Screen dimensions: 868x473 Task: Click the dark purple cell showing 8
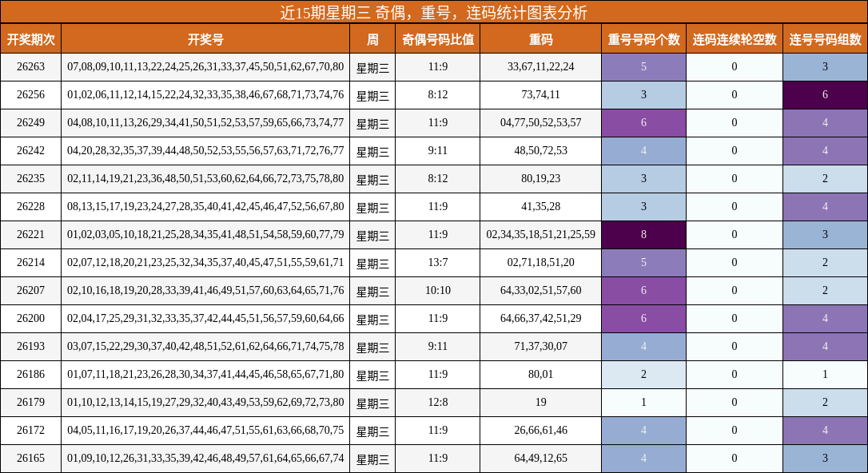click(x=643, y=235)
